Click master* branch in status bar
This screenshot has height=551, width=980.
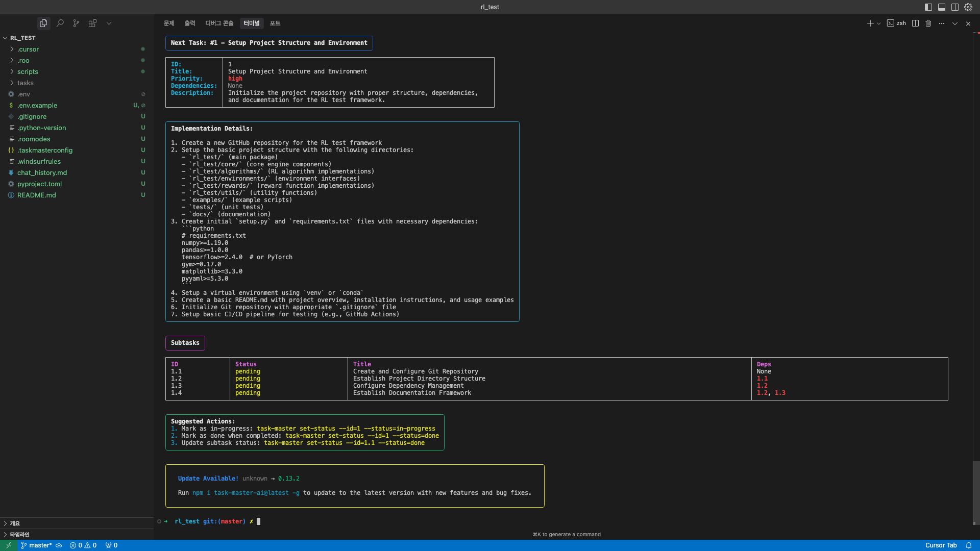coord(36,545)
